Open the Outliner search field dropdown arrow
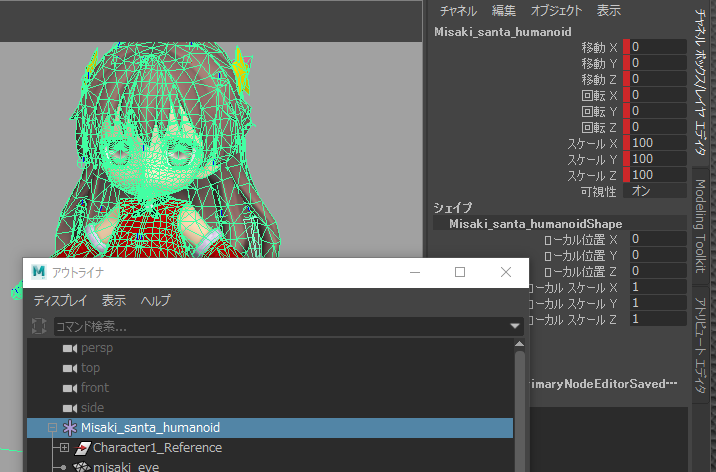The image size is (716, 472). coord(515,326)
